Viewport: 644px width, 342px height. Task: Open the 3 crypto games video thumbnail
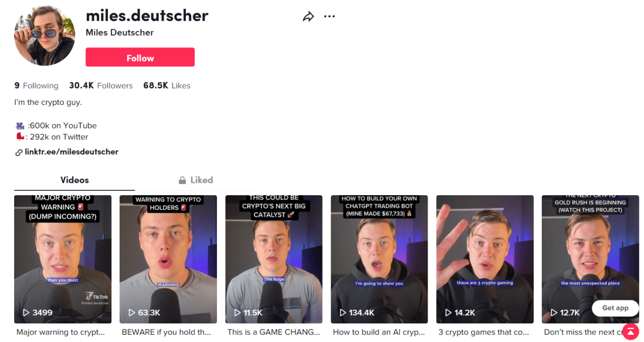click(x=485, y=259)
